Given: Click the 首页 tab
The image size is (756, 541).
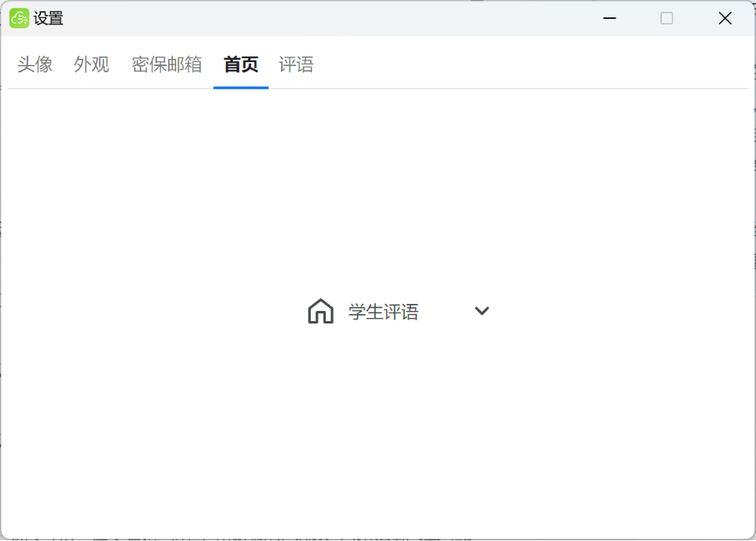Looking at the screenshot, I should coord(241,64).
